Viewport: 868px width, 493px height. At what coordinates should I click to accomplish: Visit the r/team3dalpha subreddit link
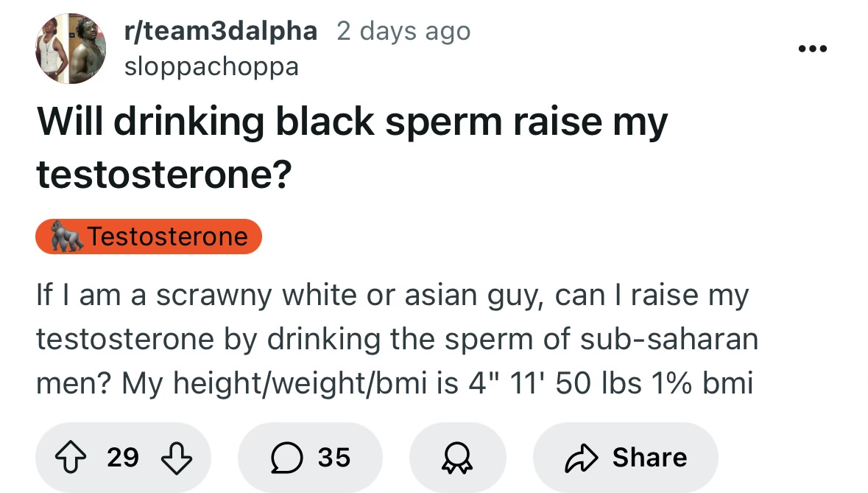coord(221,31)
